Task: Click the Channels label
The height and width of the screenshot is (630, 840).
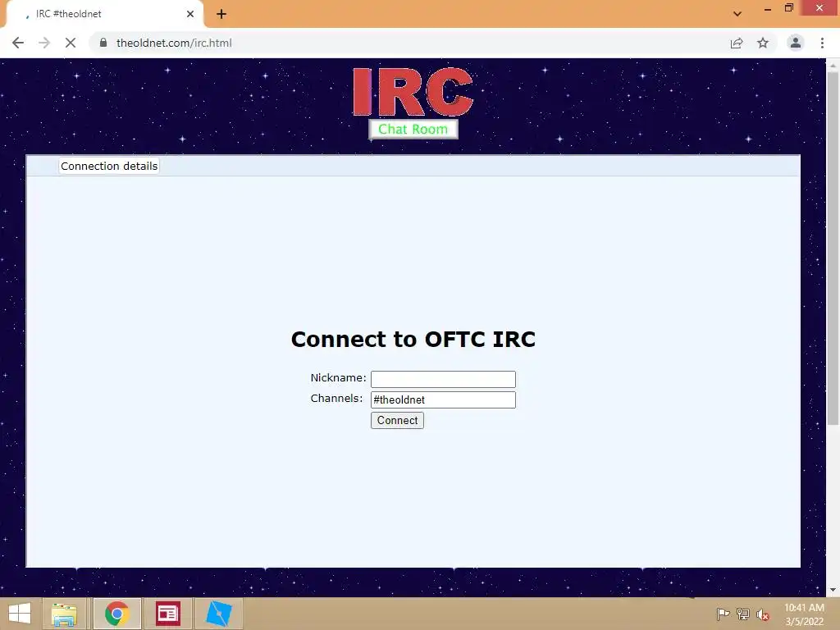Action: pyautogui.click(x=336, y=398)
